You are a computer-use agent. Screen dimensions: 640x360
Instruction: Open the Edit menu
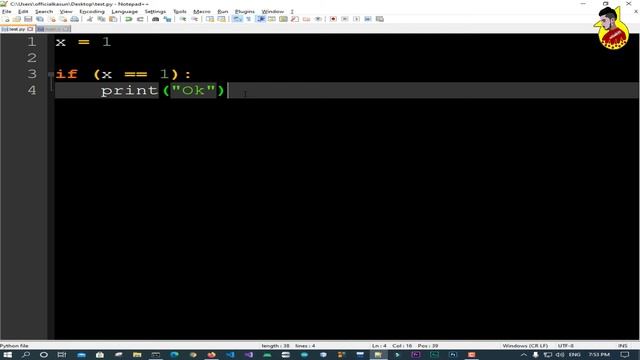click(23, 11)
